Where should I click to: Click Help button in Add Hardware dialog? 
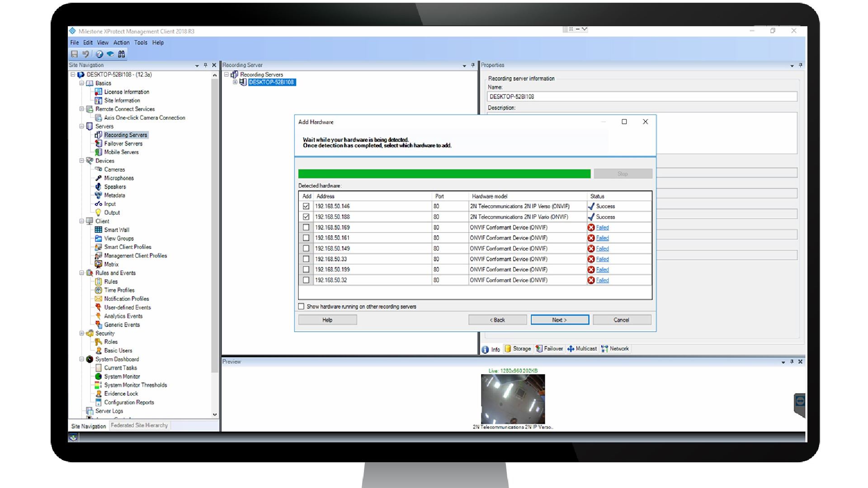pyautogui.click(x=327, y=320)
